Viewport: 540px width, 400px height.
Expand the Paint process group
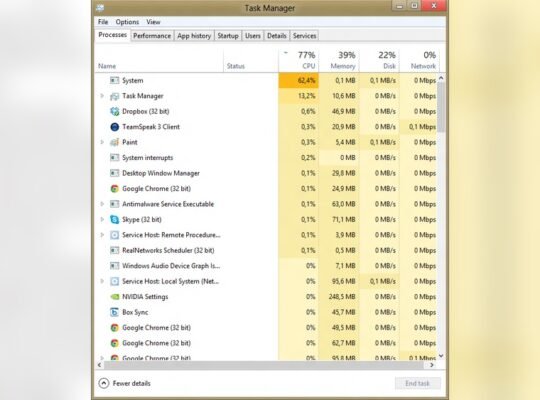tap(102, 142)
